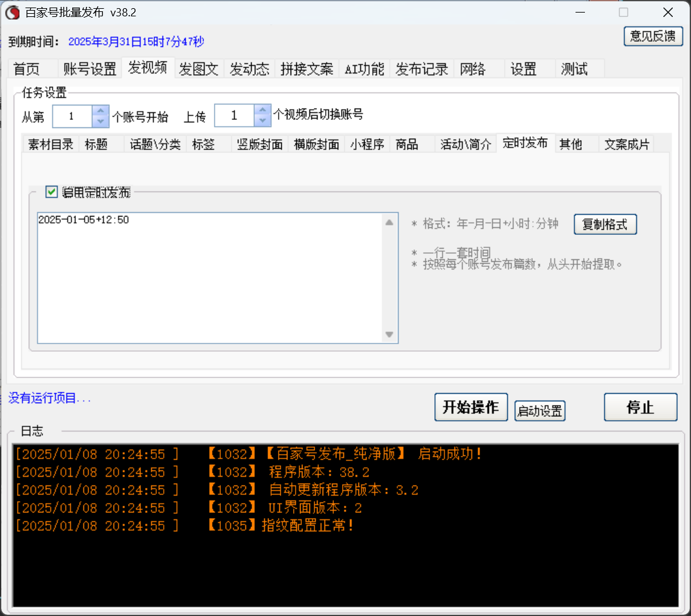Click the 百家号 app logo icon
Image resolution: width=691 pixels, height=616 pixels.
[x=13, y=13]
